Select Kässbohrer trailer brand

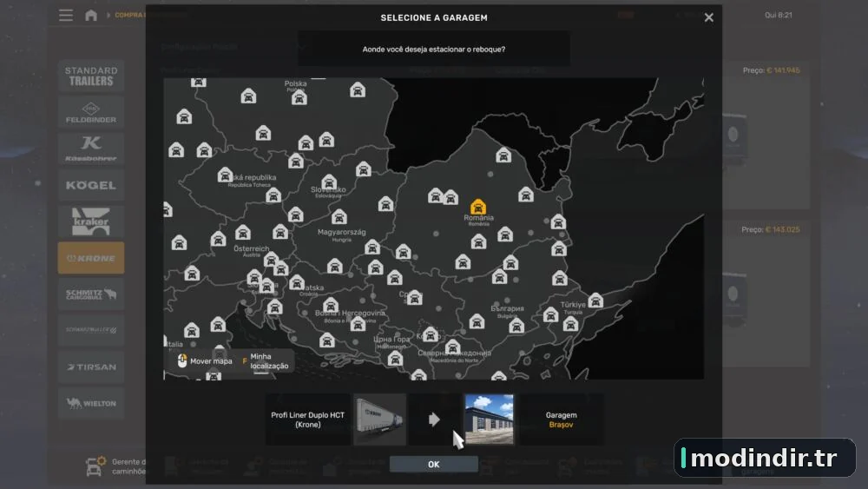point(91,149)
